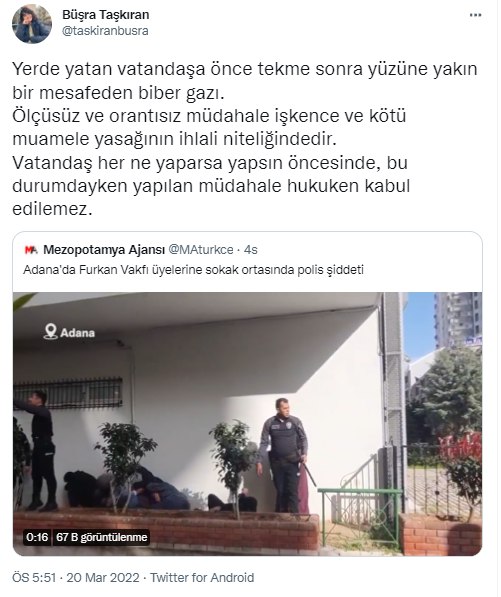Screen dimensions: 501x597
Task: Play the embedded Adana video
Action: 247,424
